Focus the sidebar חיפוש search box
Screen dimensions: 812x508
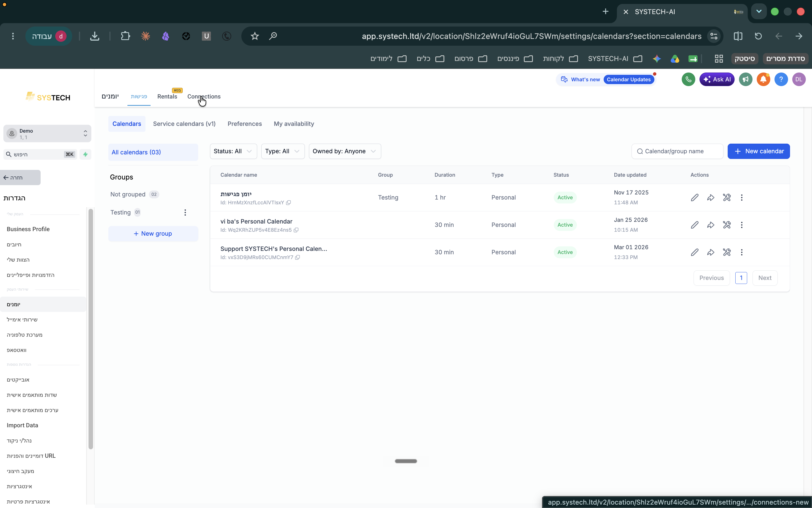[x=40, y=155]
